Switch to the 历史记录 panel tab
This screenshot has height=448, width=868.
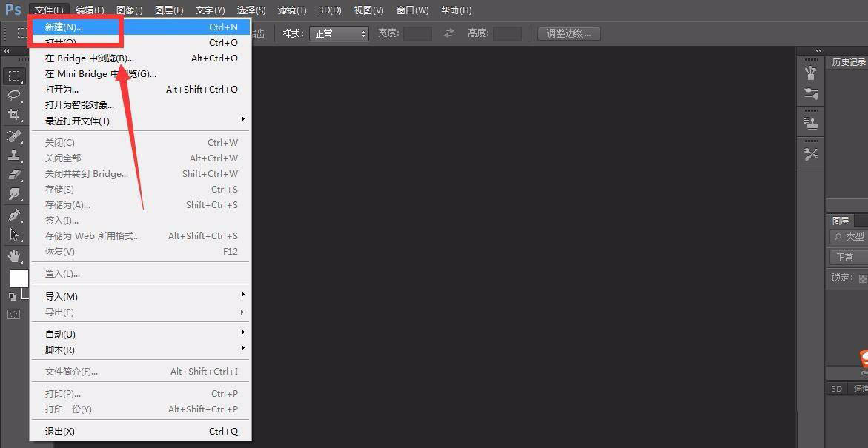pyautogui.click(x=848, y=62)
